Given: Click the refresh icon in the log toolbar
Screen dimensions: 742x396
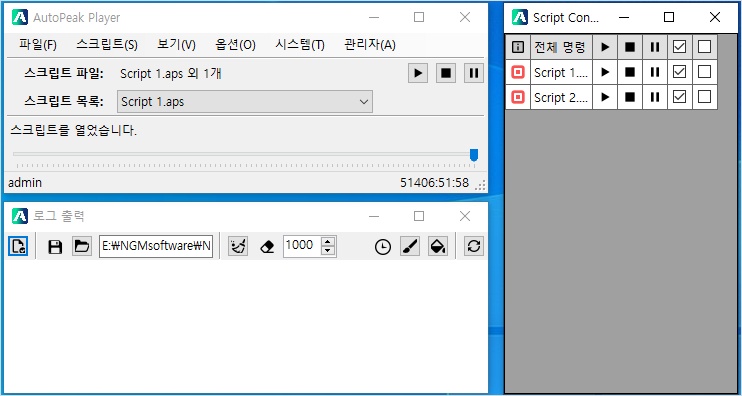Looking at the screenshot, I should click(x=474, y=246).
